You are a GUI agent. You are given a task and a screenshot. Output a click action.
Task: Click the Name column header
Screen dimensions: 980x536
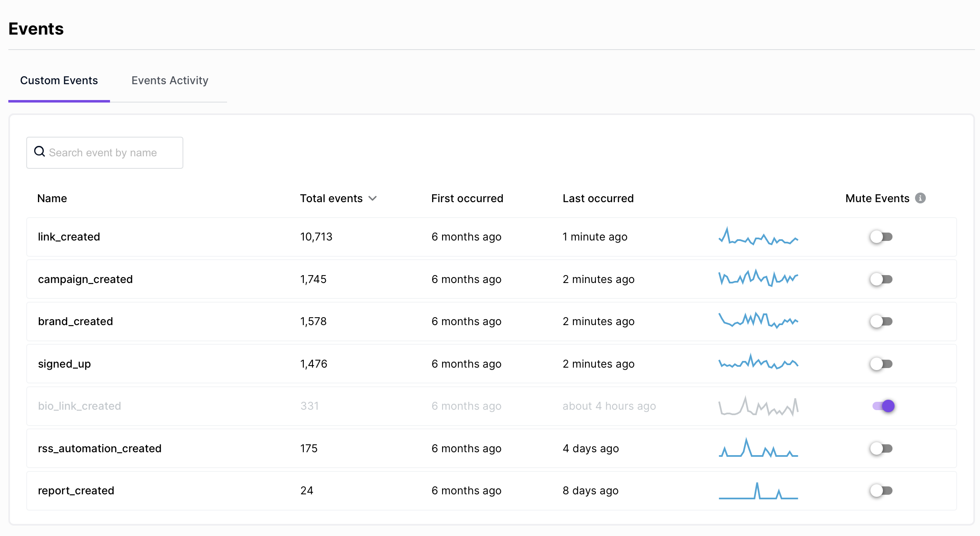[x=52, y=198]
